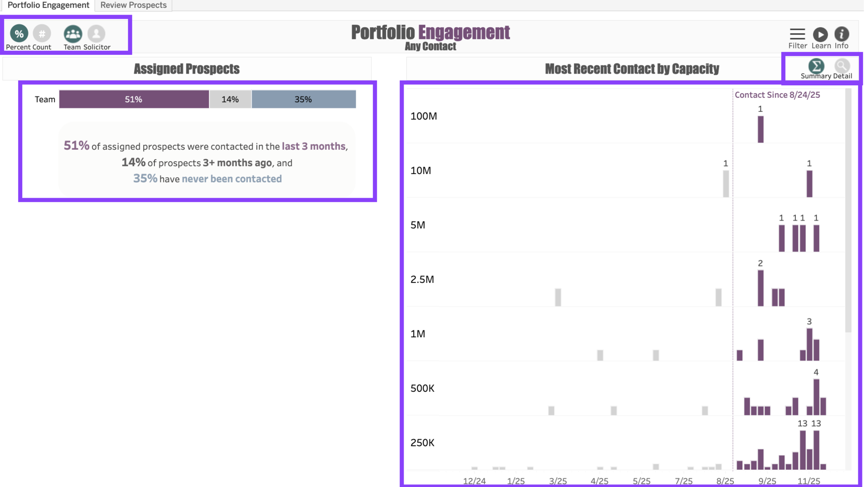Switch chart to Detail mode
This screenshot has height=487, width=868.
click(842, 66)
